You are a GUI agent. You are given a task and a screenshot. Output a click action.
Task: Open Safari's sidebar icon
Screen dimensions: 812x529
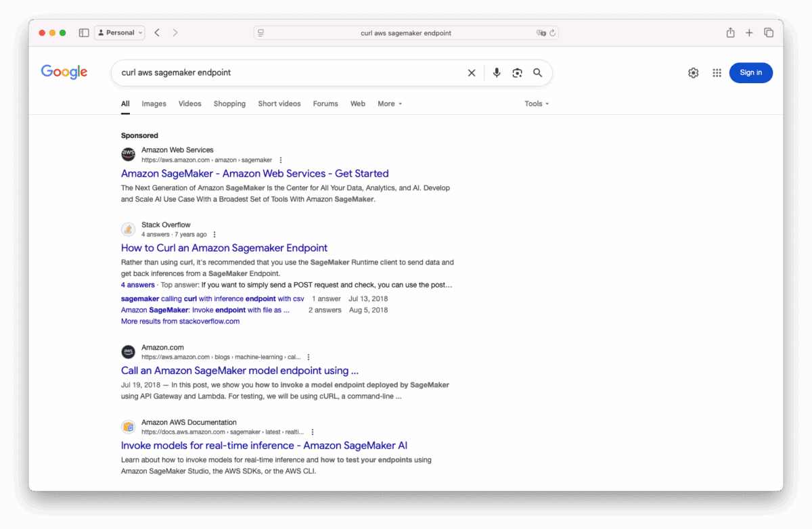coord(83,32)
